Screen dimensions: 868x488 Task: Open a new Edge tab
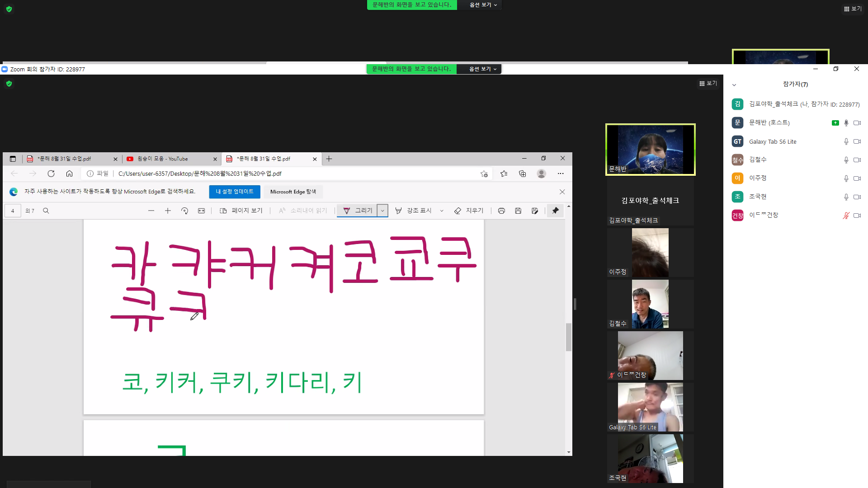point(329,159)
